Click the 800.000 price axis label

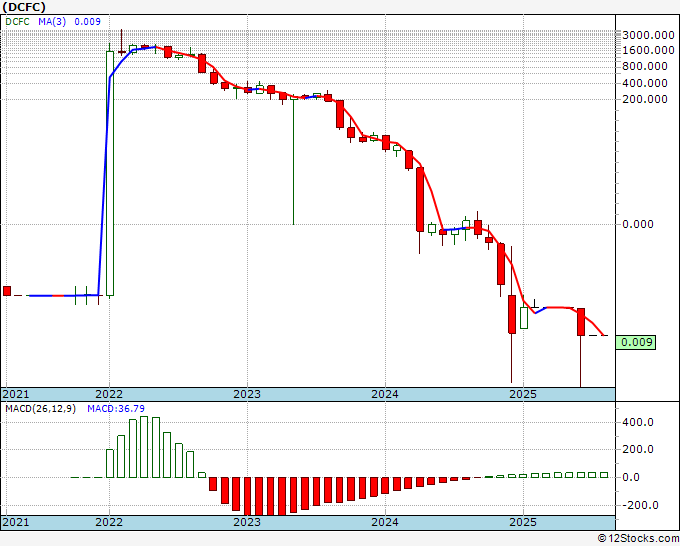tap(645, 66)
